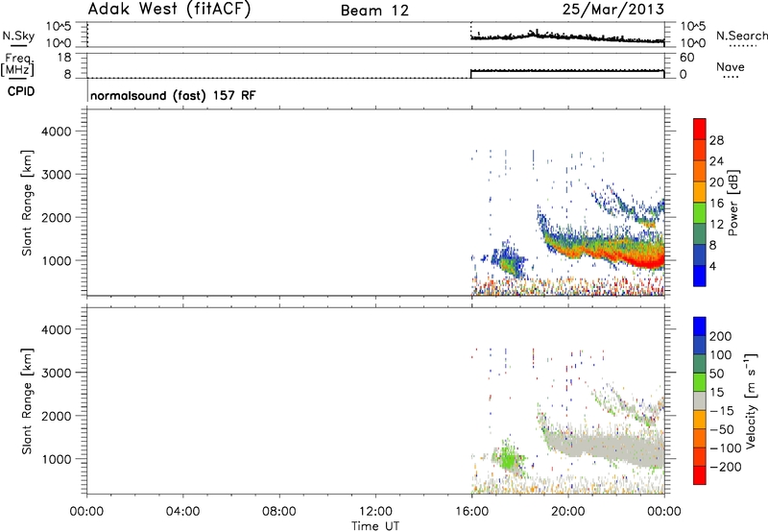
Task: Click the '12:00' time axis tick
Action: pyautogui.click(x=375, y=512)
